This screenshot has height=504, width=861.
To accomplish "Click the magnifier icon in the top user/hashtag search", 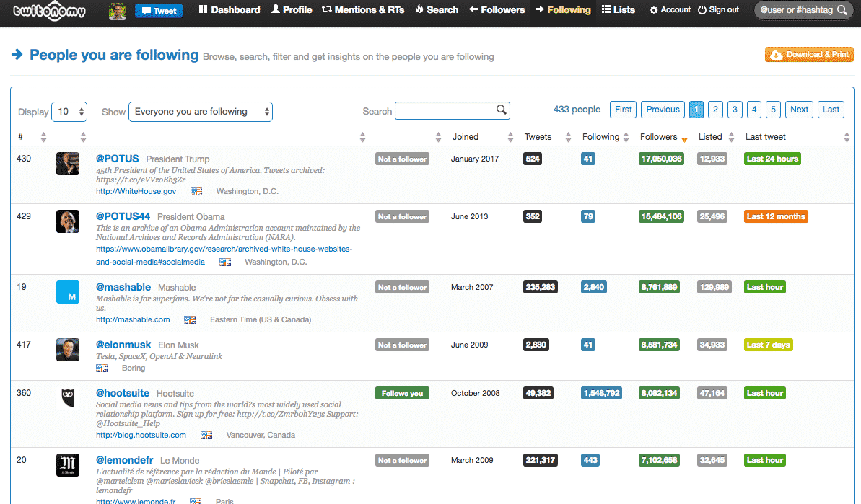I will 842,11.
